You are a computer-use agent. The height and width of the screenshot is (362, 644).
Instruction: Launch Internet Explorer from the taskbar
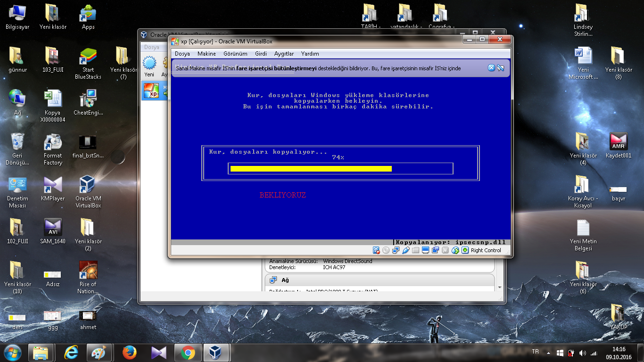[x=71, y=353]
